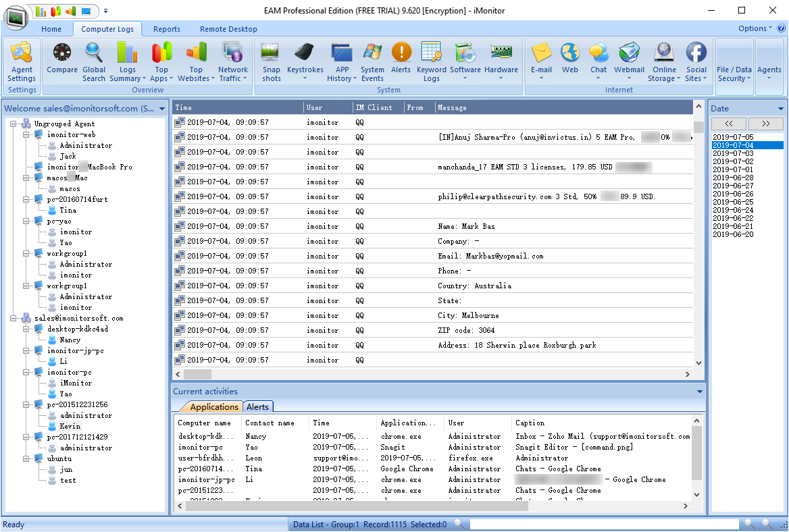Sort activities by Computer name column
Image resolution: width=789 pixels, height=532 pixels.
[208, 423]
